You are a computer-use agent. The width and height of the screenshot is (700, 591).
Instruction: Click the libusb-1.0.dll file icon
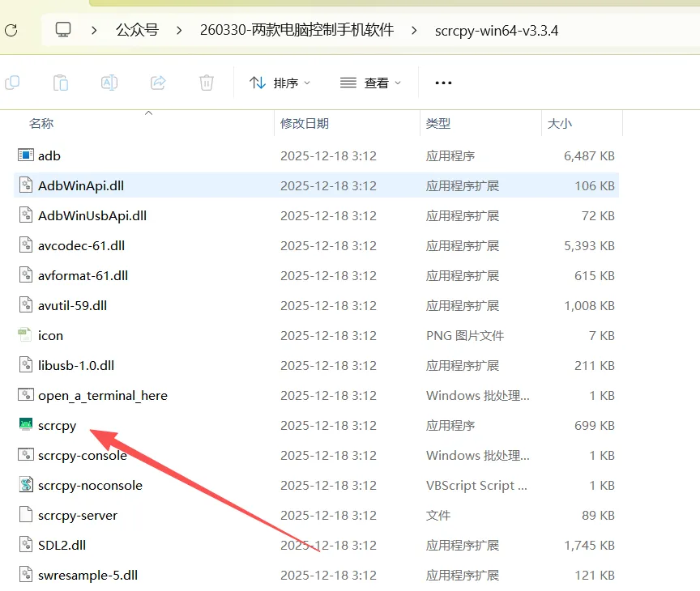tap(26, 365)
